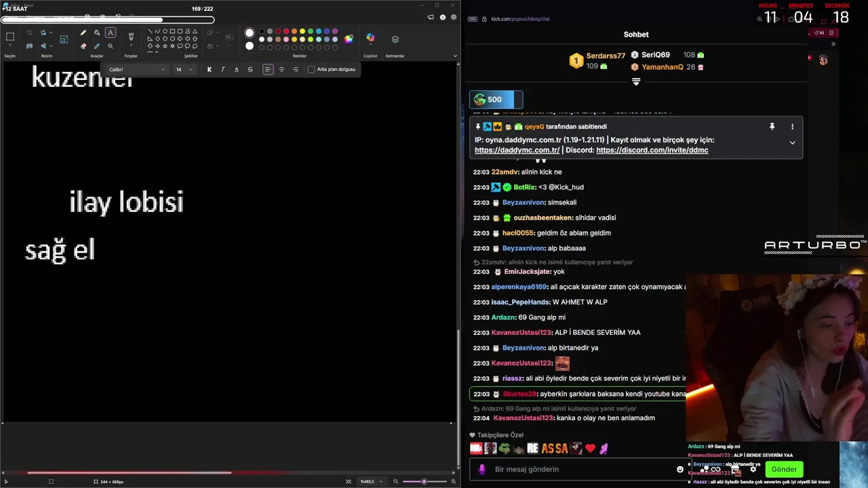This screenshot has height=488, width=868.
Task: Select the primary Color 1 circle
Action: 250,33
